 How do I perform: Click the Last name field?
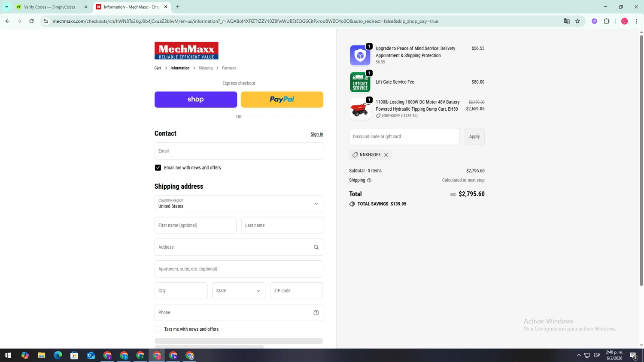[x=282, y=225]
